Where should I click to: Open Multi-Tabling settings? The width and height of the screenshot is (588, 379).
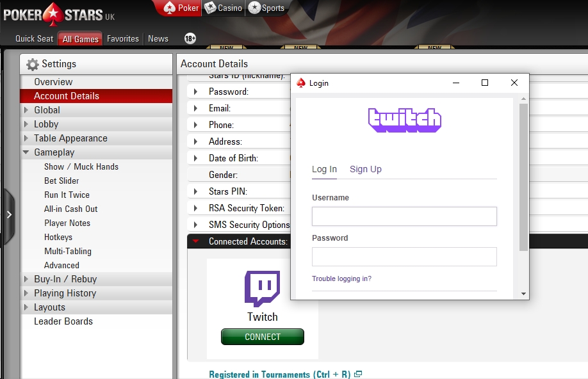[x=67, y=251]
